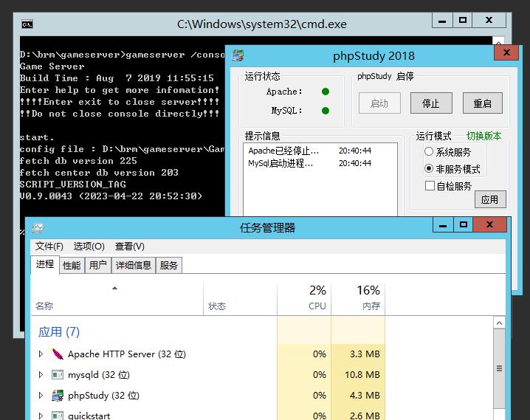Click the 重启 button in phpStudy

(482, 103)
